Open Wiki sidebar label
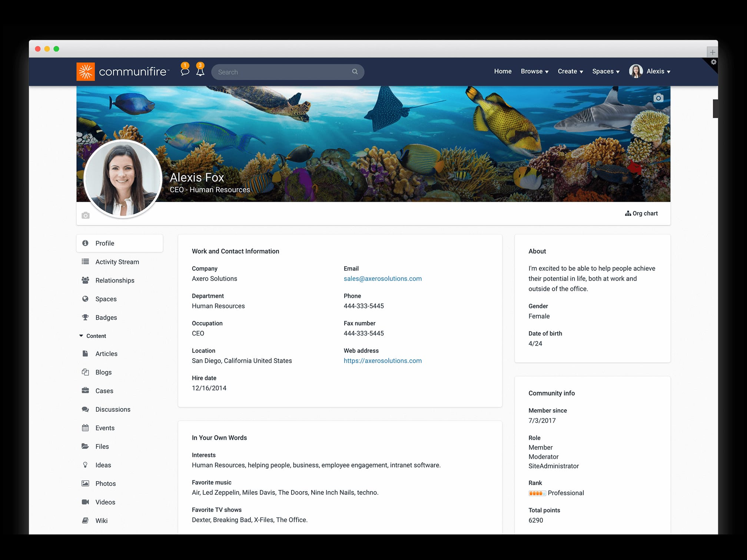The width and height of the screenshot is (747, 560). coord(102,521)
